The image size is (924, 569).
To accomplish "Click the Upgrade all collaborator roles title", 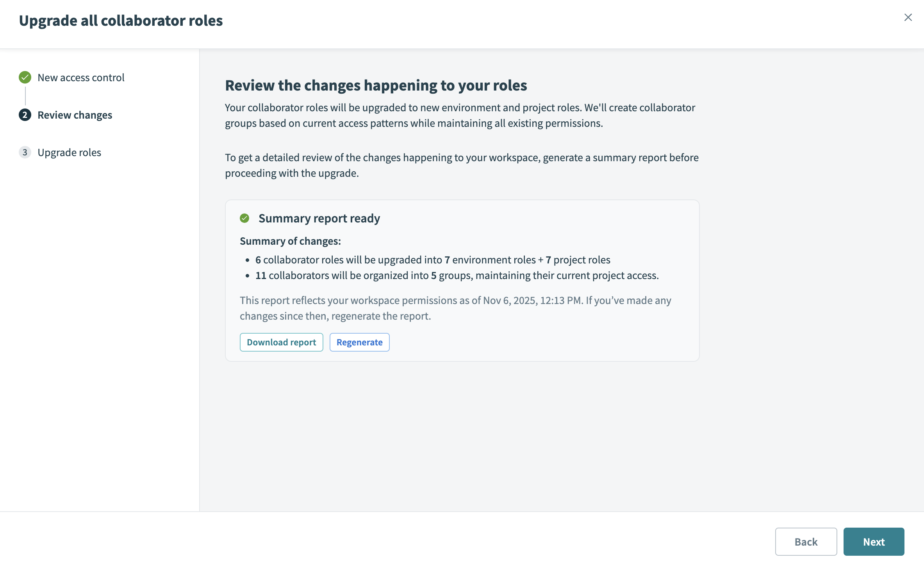I will 121,20.
